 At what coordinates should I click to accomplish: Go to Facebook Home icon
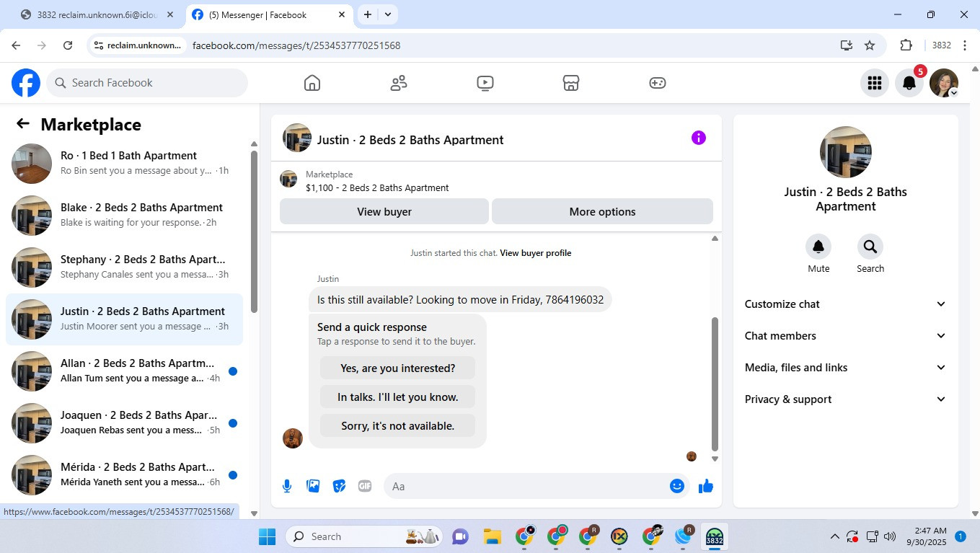coord(312,83)
